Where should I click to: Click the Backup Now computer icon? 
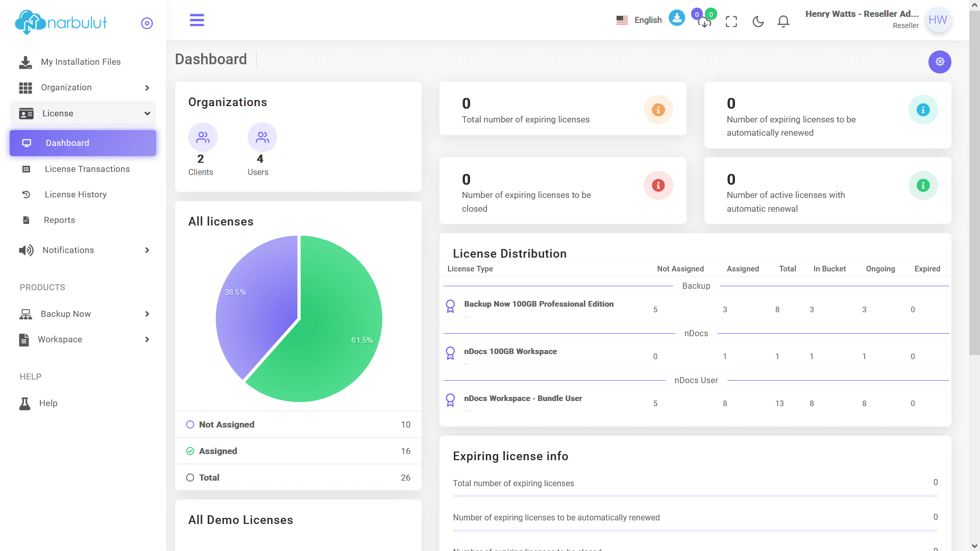[26, 314]
